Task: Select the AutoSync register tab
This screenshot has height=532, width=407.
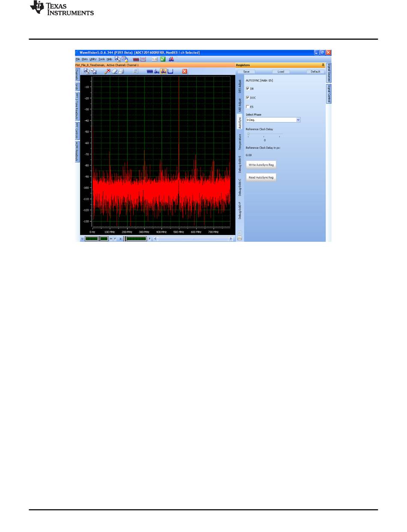Action: [x=240, y=122]
